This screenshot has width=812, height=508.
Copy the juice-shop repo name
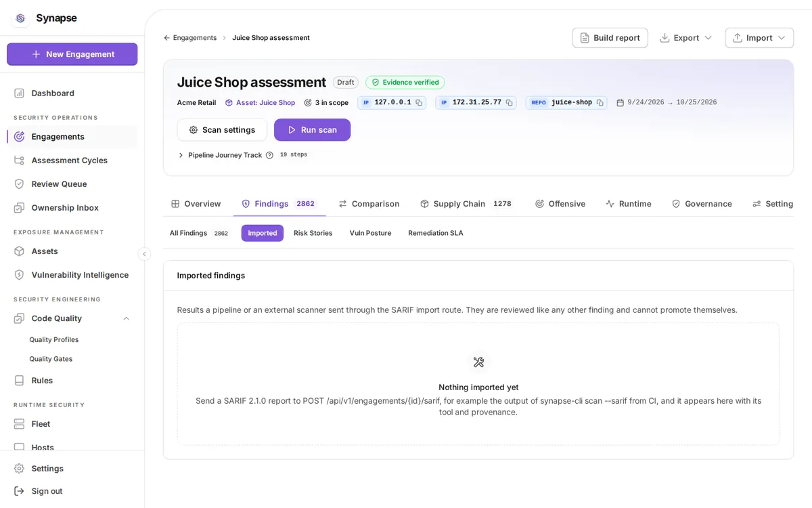(x=600, y=103)
